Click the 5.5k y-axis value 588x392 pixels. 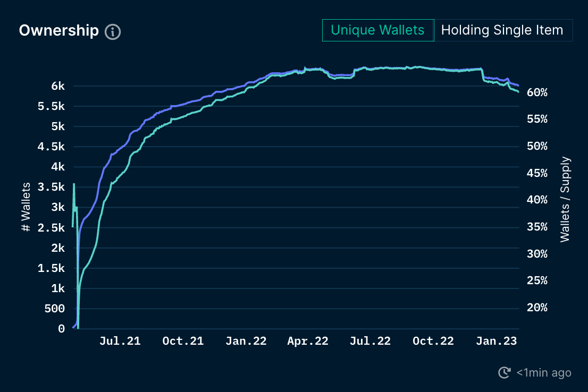[51, 106]
